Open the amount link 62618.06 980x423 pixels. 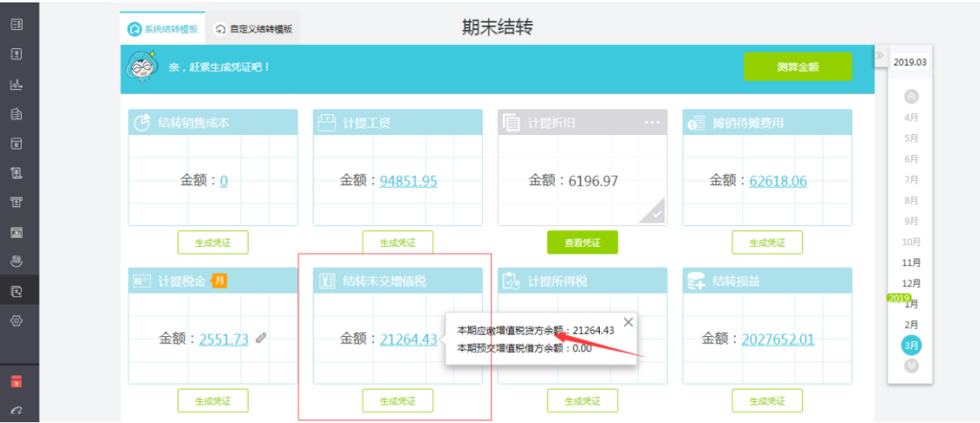click(778, 181)
